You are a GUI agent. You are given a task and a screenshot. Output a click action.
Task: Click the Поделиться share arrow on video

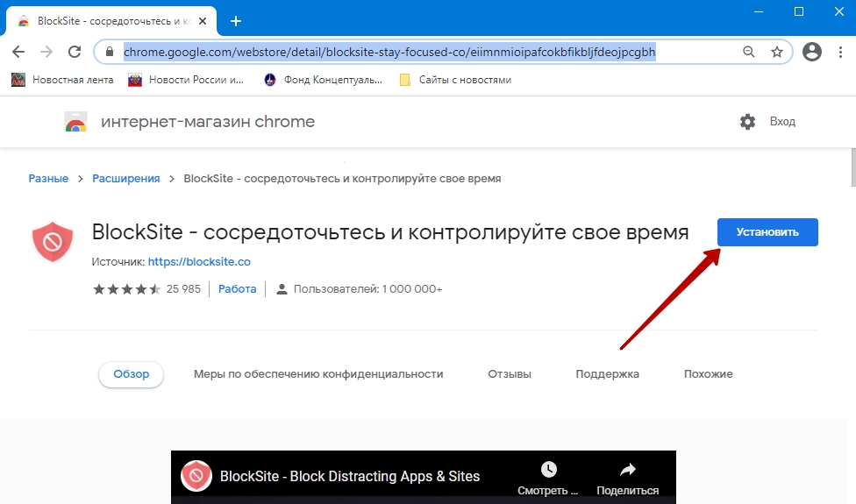coord(627,470)
